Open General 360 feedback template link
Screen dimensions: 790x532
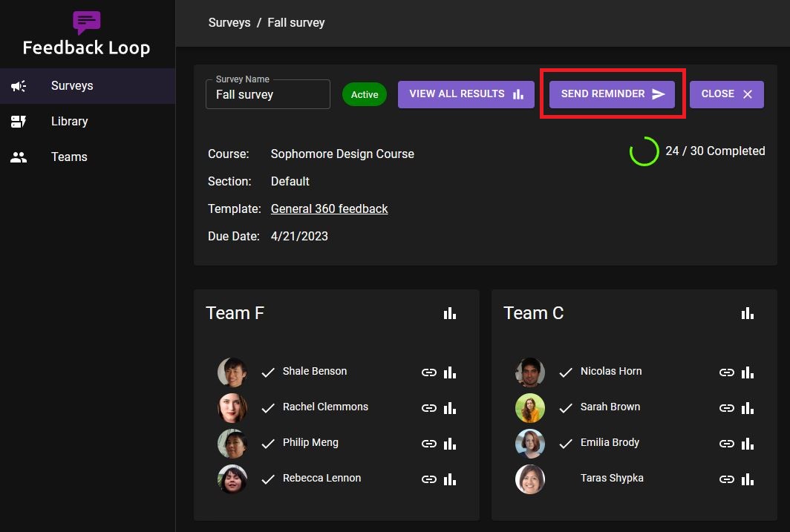(329, 209)
